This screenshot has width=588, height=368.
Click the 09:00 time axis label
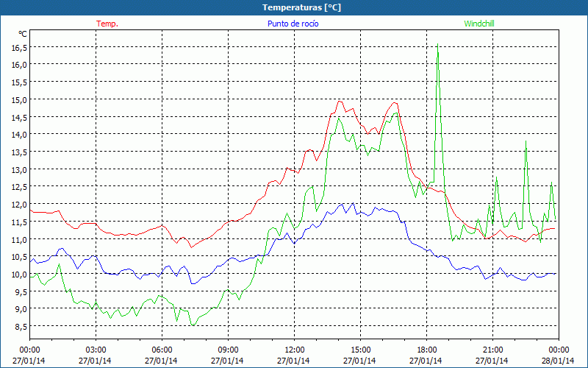228,350
